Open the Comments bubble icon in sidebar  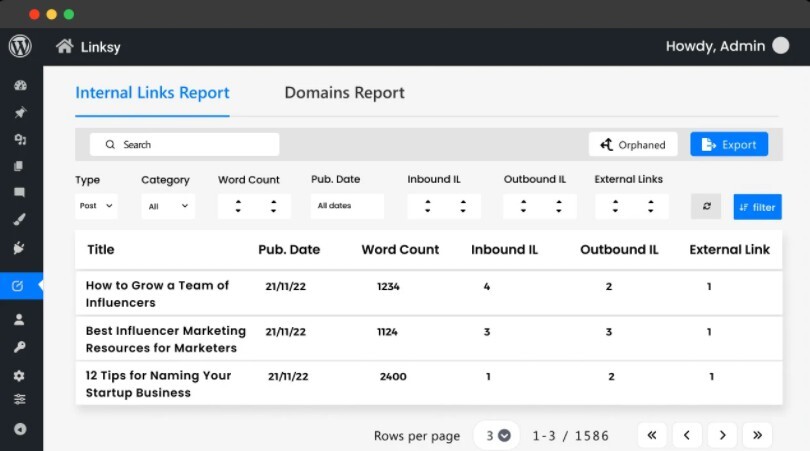tap(20, 192)
